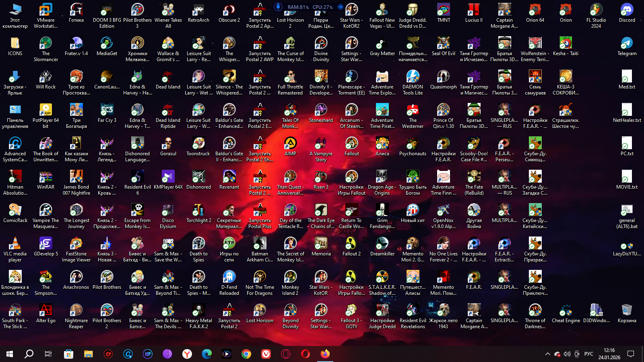Open FastStone Image Viewer icon
The height and width of the screenshot is (362, 644).
click(76, 249)
